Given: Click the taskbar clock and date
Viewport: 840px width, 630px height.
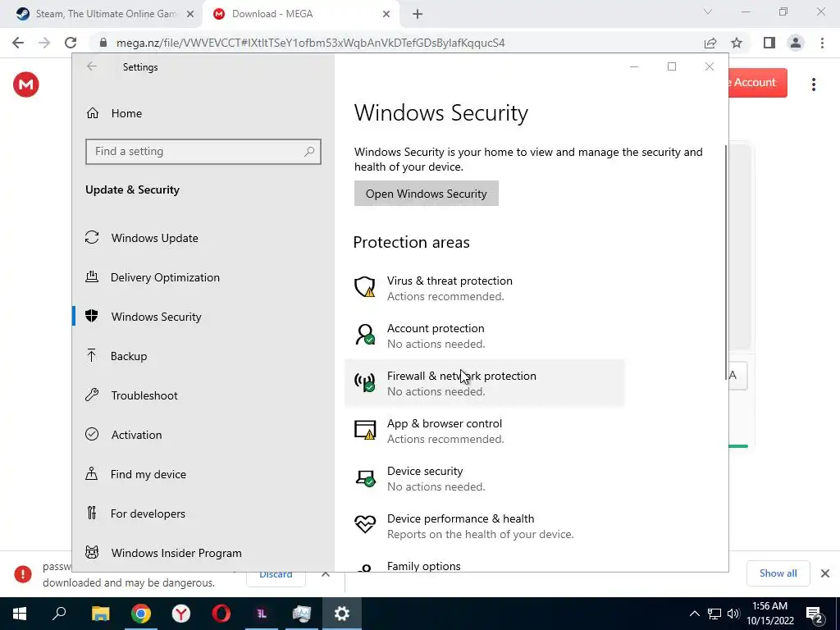Looking at the screenshot, I should coord(769,614).
